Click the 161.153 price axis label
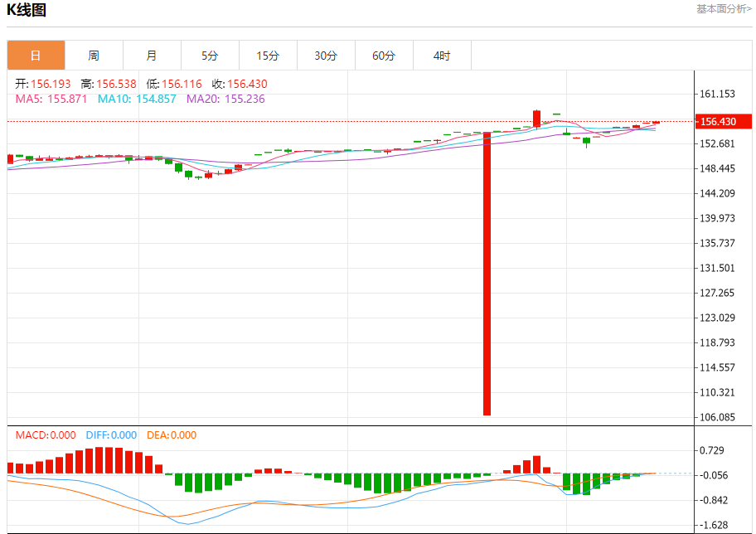The height and width of the screenshot is (534, 756). click(x=717, y=94)
